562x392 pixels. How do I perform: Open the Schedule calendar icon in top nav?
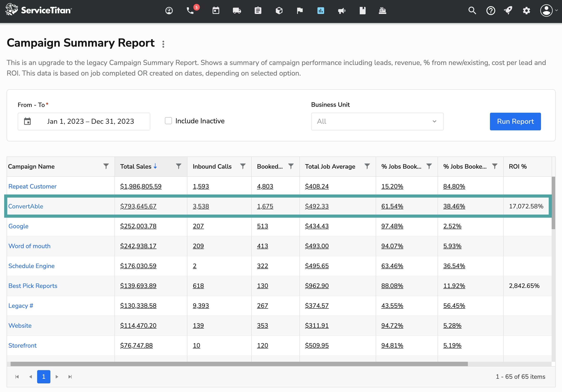216,11
